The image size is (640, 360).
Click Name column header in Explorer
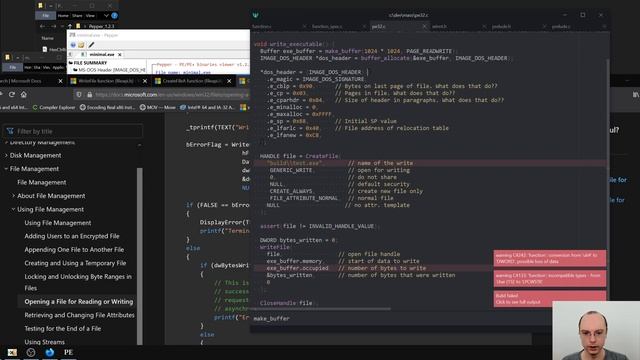point(47,38)
